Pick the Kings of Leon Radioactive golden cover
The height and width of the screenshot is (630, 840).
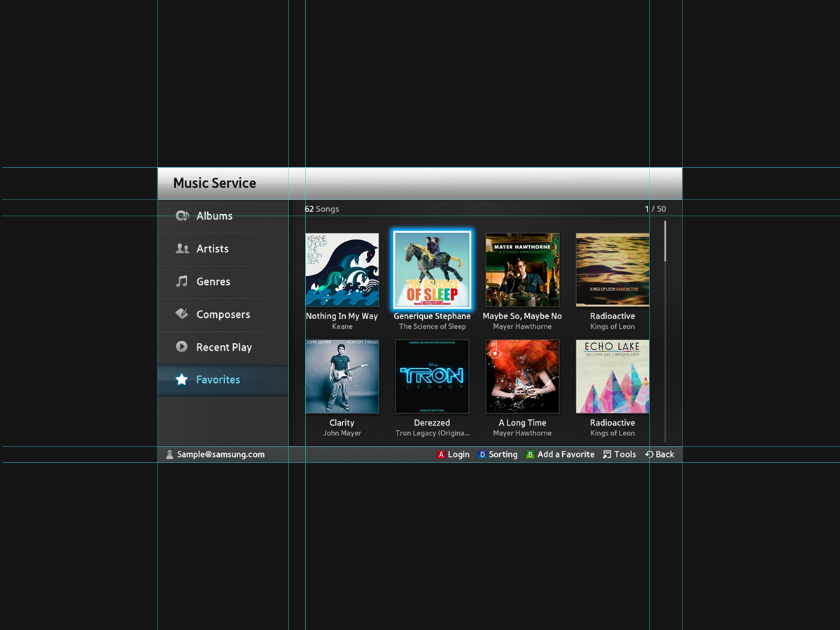[x=612, y=270]
